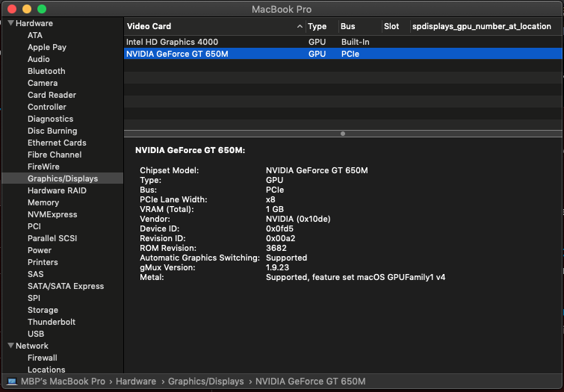Select SPI sidebar entry
This screenshot has width=564, height=392.
34,298
